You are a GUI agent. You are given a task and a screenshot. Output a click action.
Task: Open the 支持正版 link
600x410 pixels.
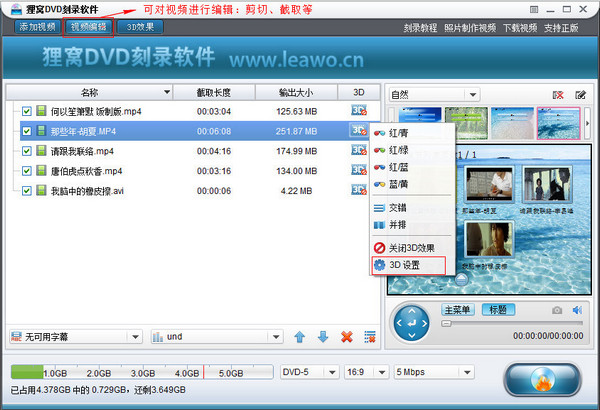[561, 28]
